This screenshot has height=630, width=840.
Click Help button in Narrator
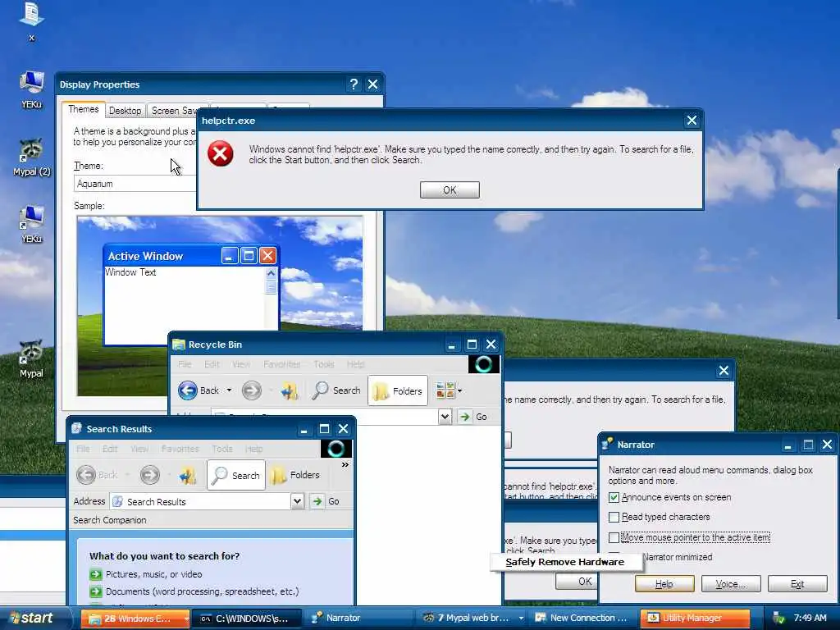664,584
